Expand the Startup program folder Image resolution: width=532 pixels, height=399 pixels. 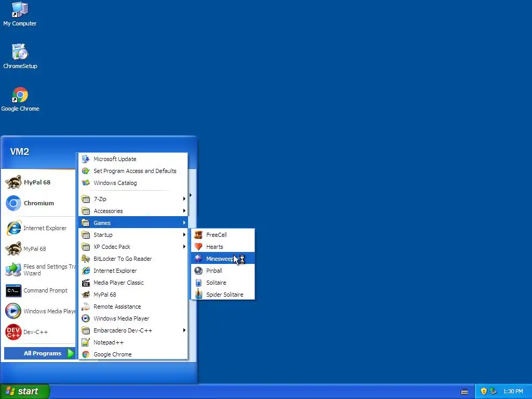click(x=133, y=235)
